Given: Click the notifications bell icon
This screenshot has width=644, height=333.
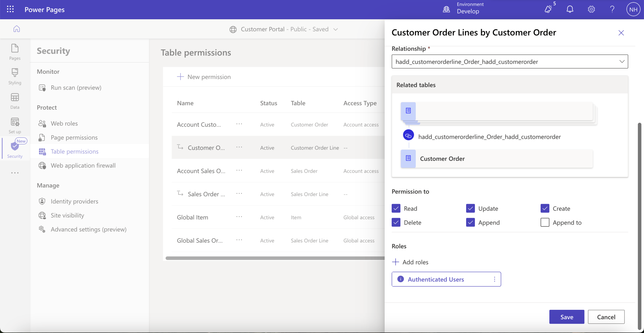Looking at the screenshot, I should 570,9.
